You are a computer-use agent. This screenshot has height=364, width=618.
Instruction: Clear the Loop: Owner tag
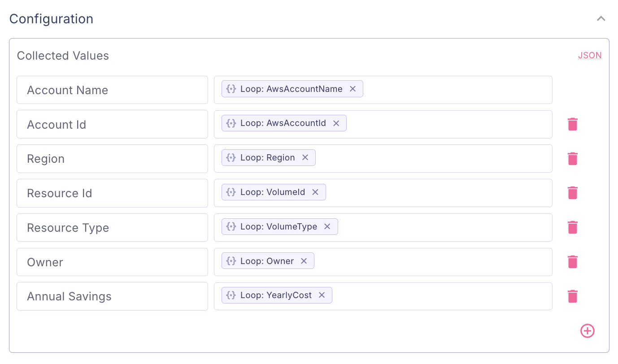[x=304, y=261]
